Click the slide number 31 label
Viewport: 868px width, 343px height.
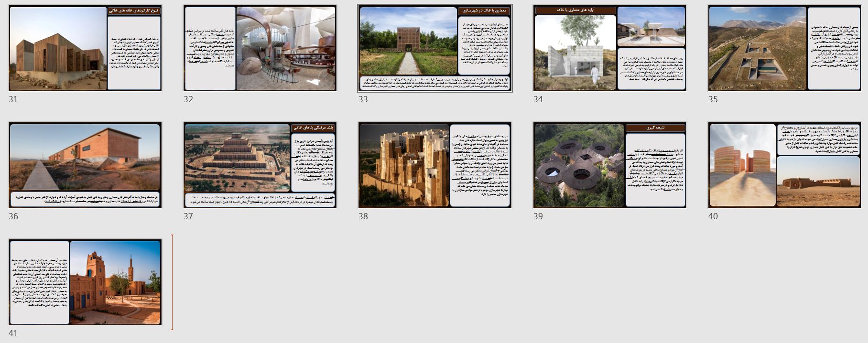[x=13, y=99]
